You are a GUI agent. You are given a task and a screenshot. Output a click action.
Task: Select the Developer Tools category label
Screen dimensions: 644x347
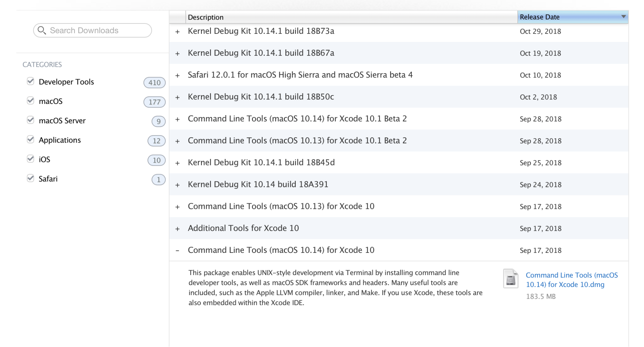pyautogui.click(x=66, y=82)
